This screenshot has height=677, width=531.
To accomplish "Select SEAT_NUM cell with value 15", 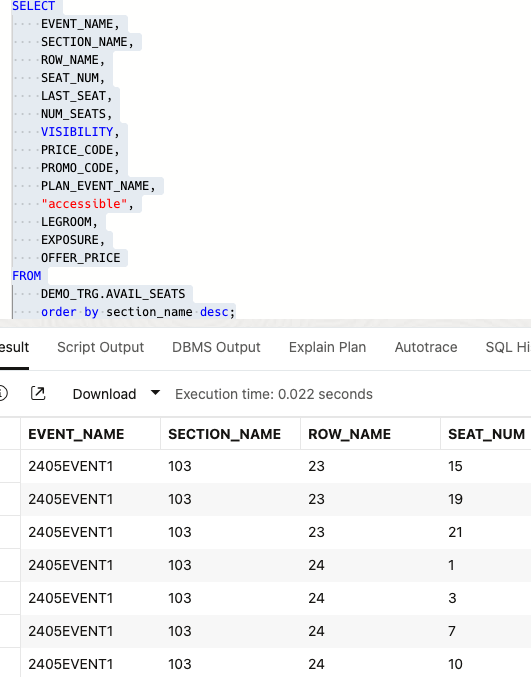I will pyautogui.click(x=486, y=466).
